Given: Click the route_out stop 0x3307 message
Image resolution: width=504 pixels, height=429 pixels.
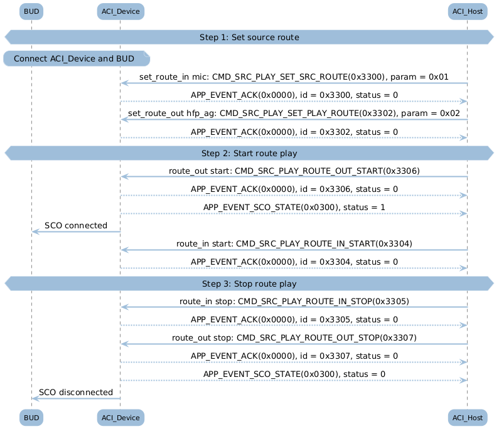Looking at the screenshot, I should pyautogui.click(x=294, y=338).
